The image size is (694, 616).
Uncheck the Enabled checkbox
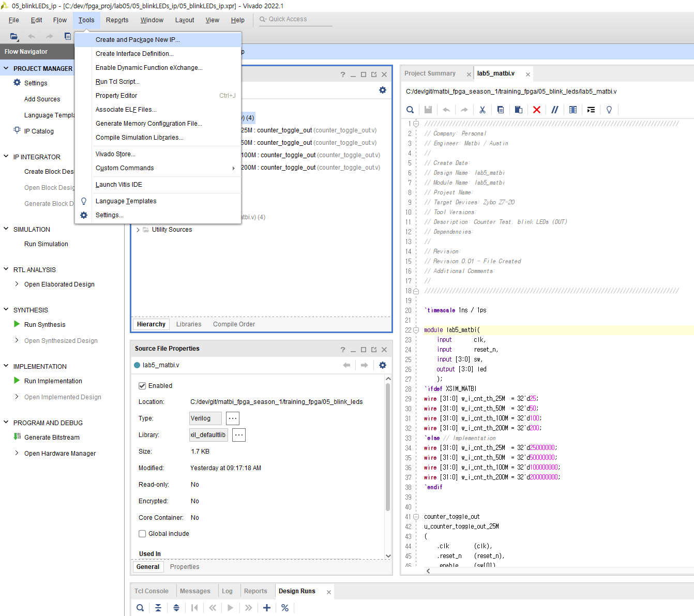142,386
